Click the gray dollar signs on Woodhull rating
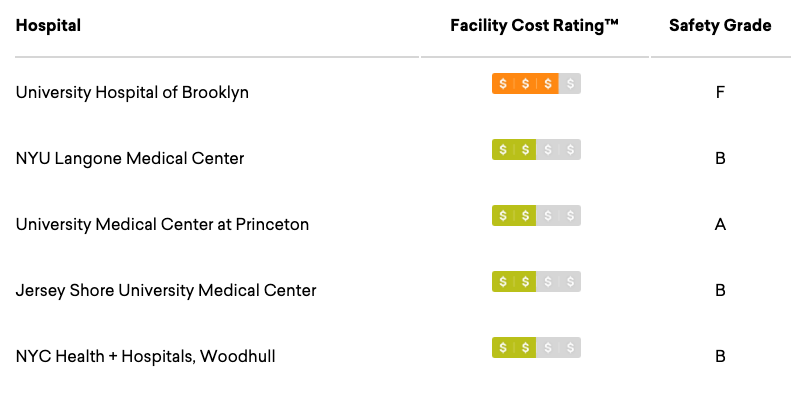 [558, 348]
